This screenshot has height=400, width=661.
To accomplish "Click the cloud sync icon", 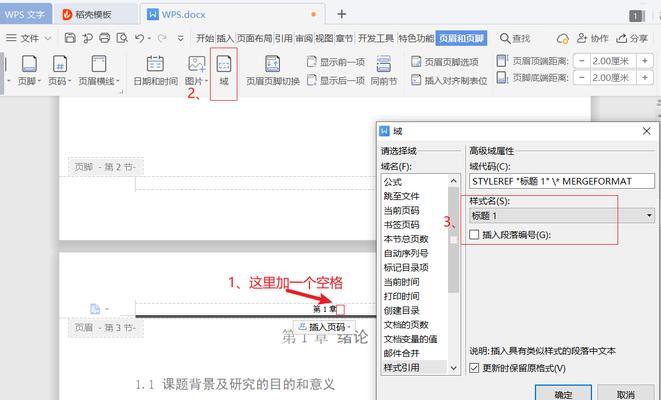I will (562, 38).
